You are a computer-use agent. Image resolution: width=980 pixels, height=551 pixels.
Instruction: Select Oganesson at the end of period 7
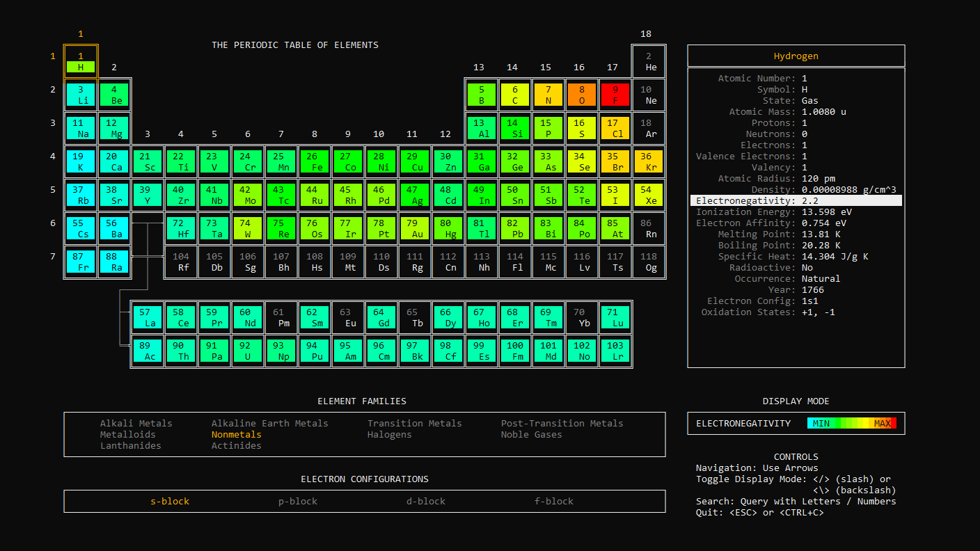tap(649, 262)
